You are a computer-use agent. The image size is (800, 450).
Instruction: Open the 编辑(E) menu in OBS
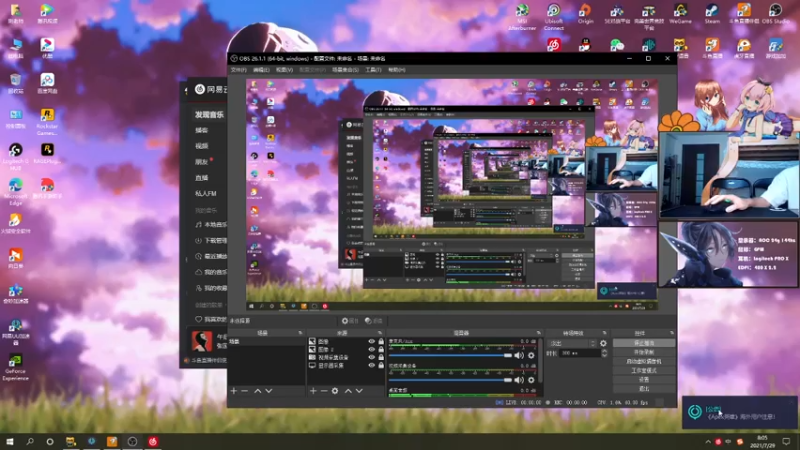coord(261,70)
